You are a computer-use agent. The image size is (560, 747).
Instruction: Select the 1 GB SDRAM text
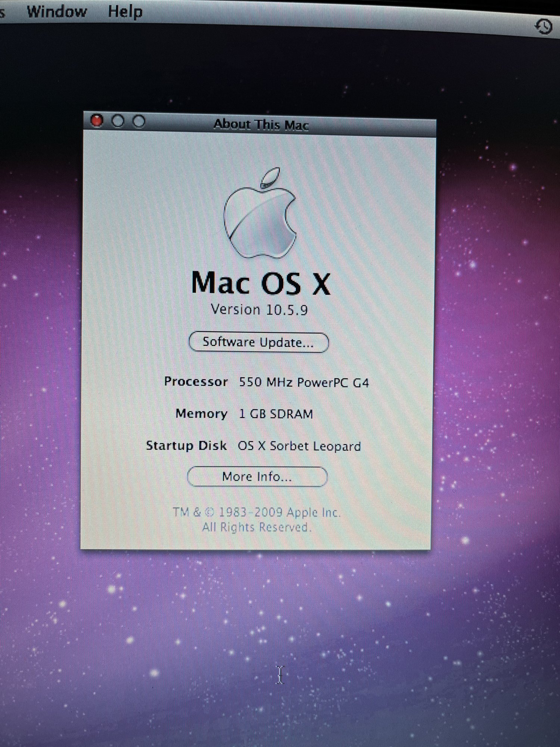(x=276, y=414)
